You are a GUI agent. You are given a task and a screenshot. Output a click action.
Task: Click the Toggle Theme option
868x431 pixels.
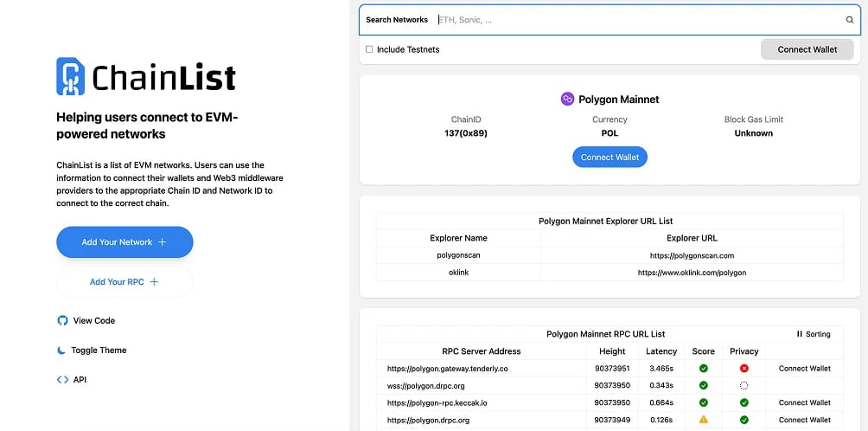pyautogui.click(x=92, y=351)
